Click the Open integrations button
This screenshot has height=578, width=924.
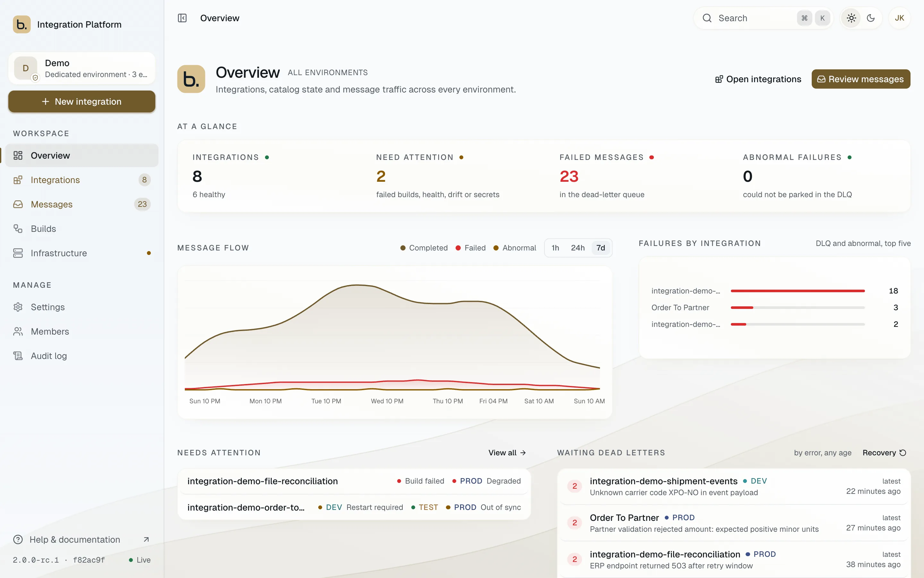758,79
